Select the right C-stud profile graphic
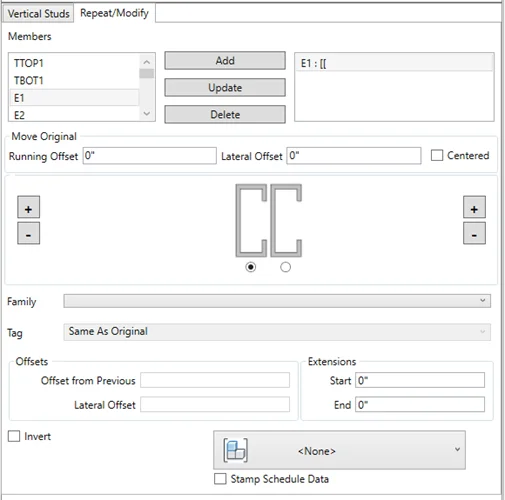Viewport: 505px width, 500px height. [286, 220]
